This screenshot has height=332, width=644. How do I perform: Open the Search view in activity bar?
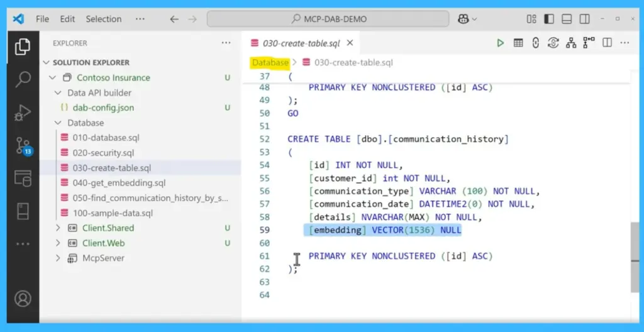(23, 79)
